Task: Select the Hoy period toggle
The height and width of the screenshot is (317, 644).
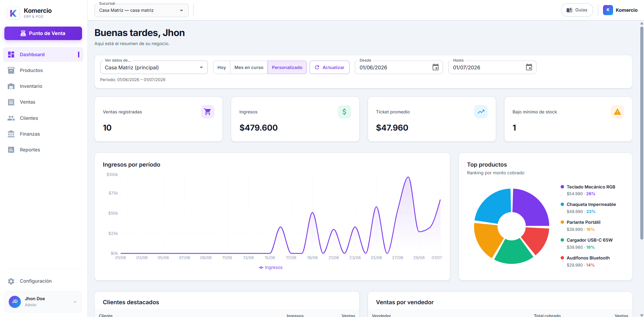Action: (x=222, y=67)
